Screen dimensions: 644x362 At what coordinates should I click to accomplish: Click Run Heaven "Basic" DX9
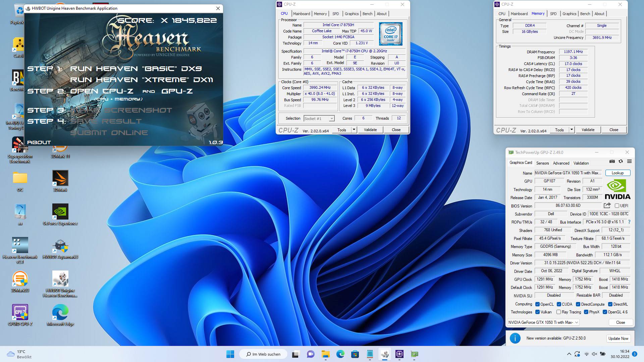tap(136, 69)
